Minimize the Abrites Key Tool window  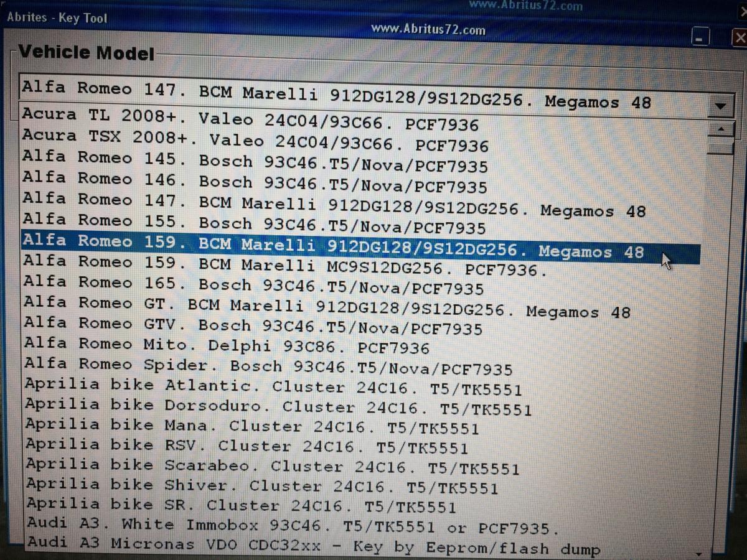tap(701, 38)
